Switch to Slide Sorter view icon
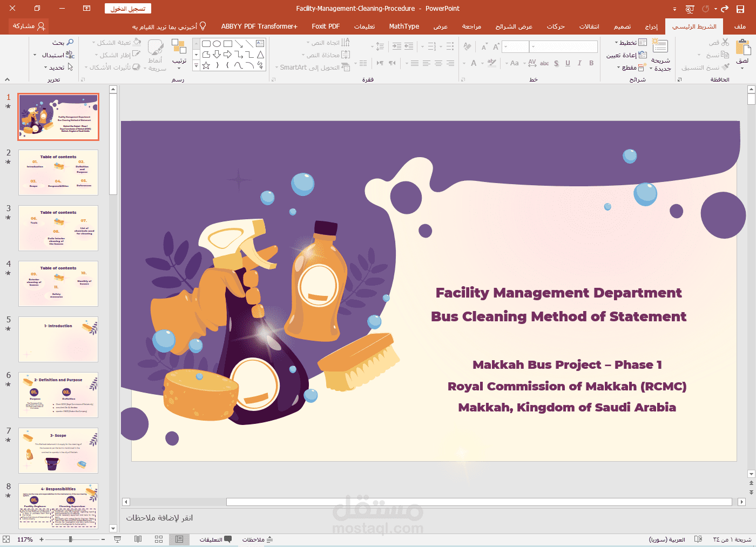This screenshot has width=756, height=547. pyautogui.click(x=159, y=539)
